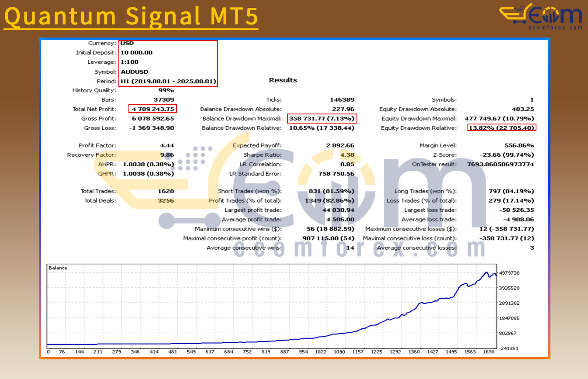Select the Average profit trade value 4 506.00
Viewport: 588px width, 379px height.
tap(340, 220)
